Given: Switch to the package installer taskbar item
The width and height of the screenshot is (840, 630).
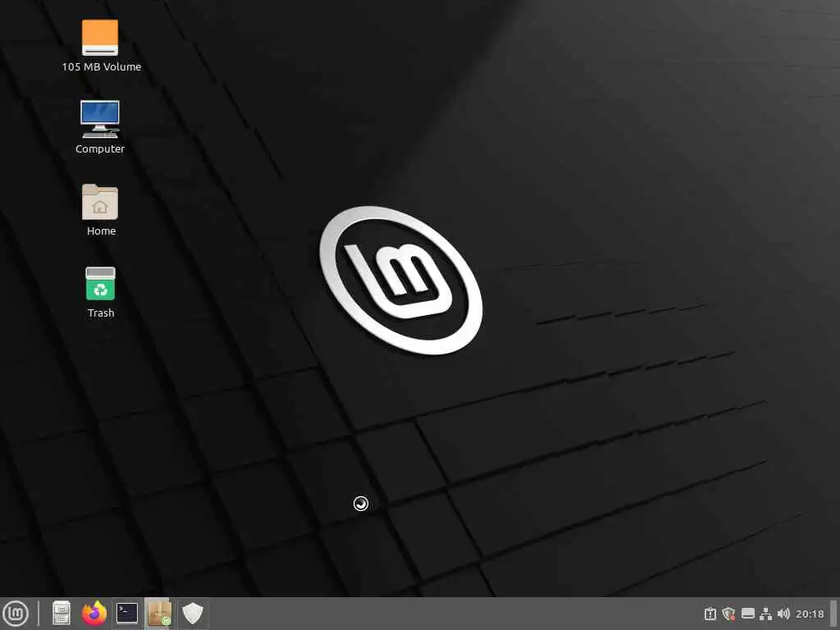Looking at the screenshot, I should [160, 614].
